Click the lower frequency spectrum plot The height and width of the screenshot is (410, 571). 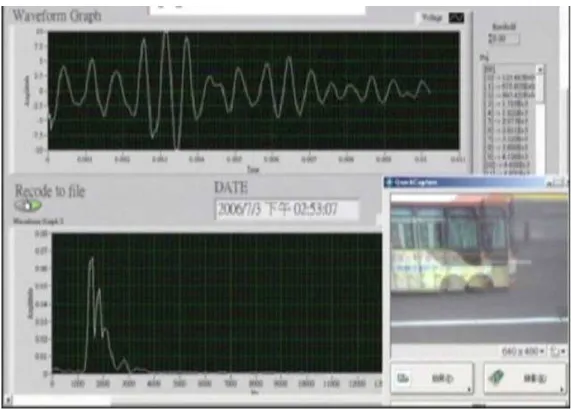coord(217,303)
